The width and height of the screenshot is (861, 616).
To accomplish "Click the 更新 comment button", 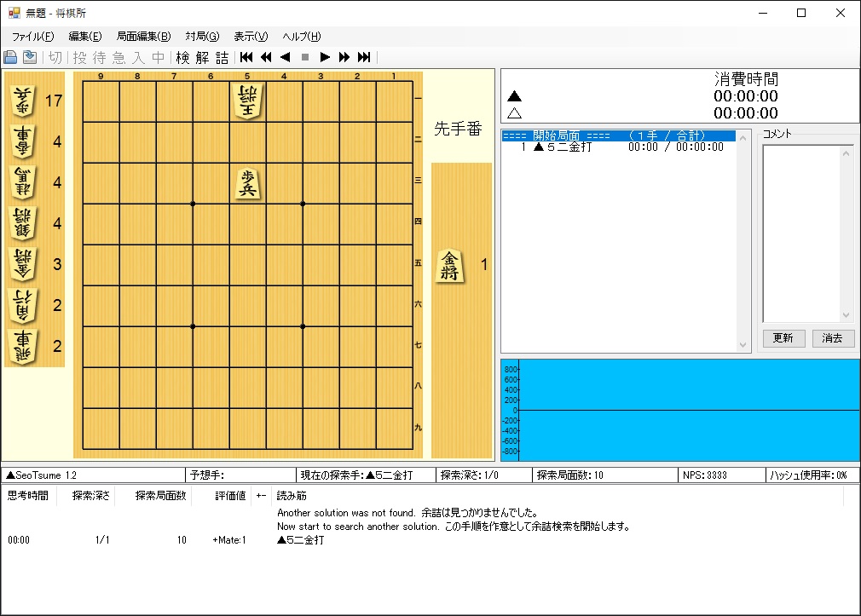I will coord(783,338).
